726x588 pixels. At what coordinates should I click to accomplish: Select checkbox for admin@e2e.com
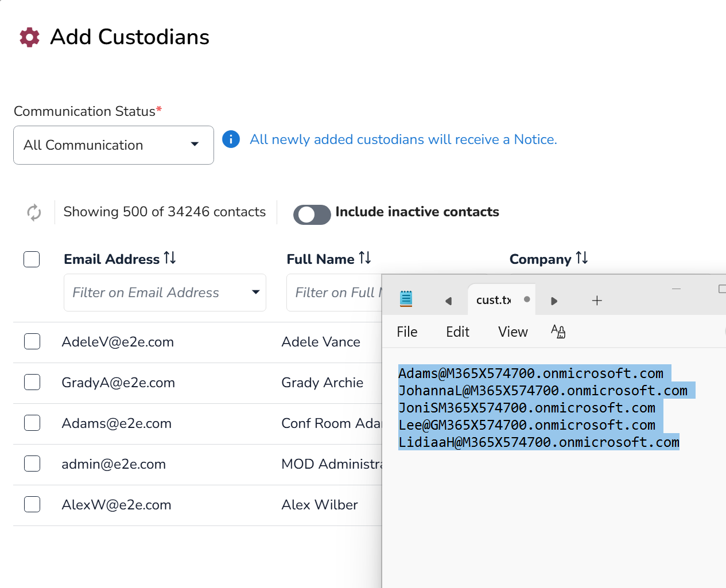pyautogui.click(x=32, y=464)
